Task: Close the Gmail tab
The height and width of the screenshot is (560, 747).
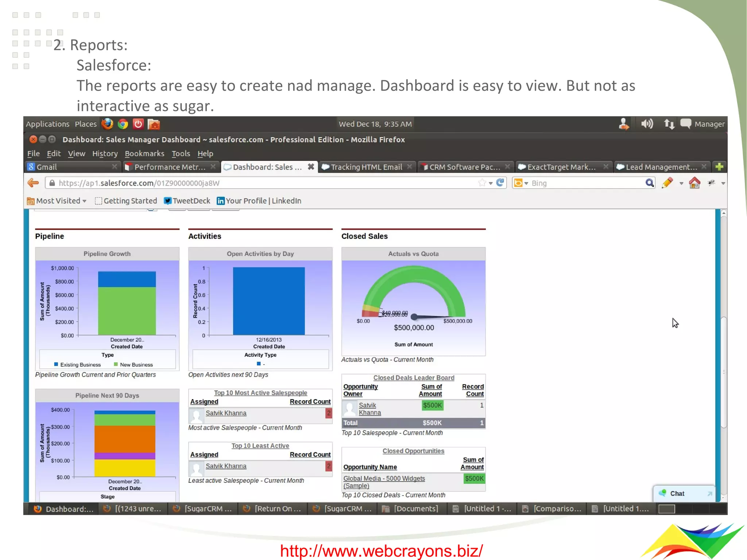Action: (x=115, y=167)
